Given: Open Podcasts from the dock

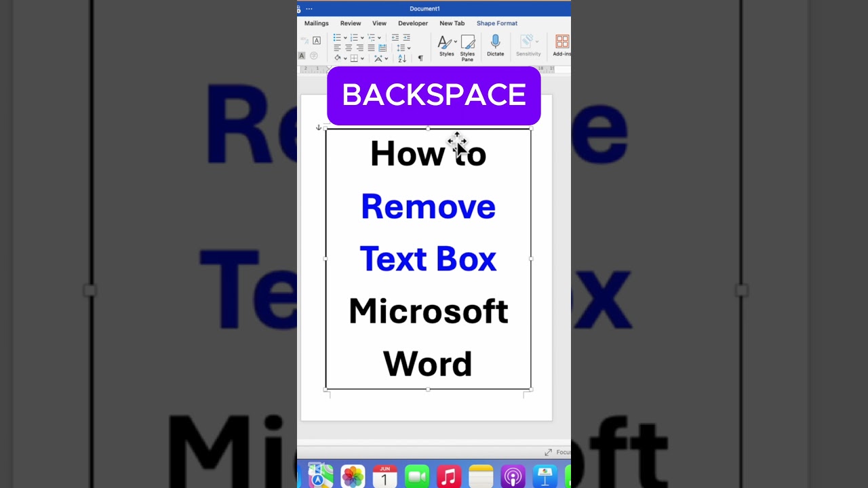Looking at the screenshot, I should (513, 476).
